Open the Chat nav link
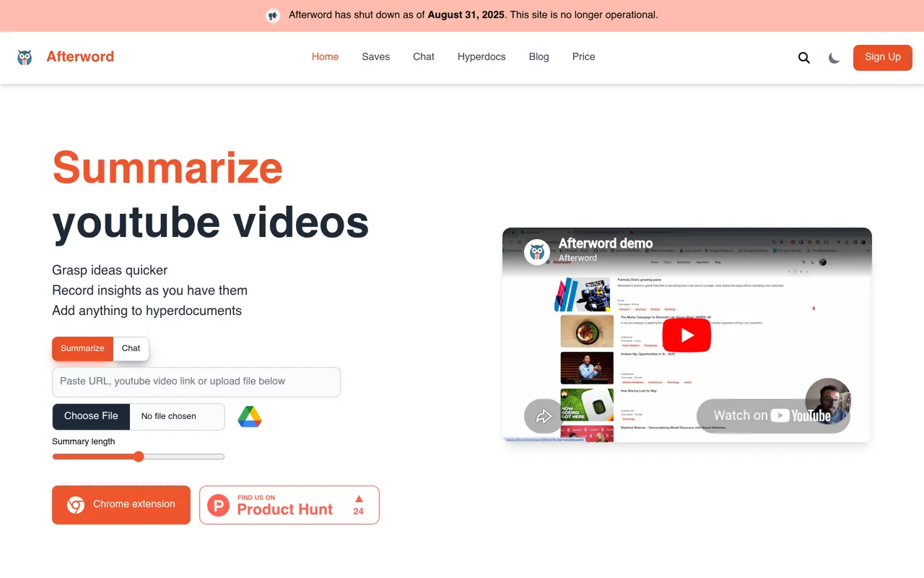The image size is (924, 578). (x=424, y=57)
